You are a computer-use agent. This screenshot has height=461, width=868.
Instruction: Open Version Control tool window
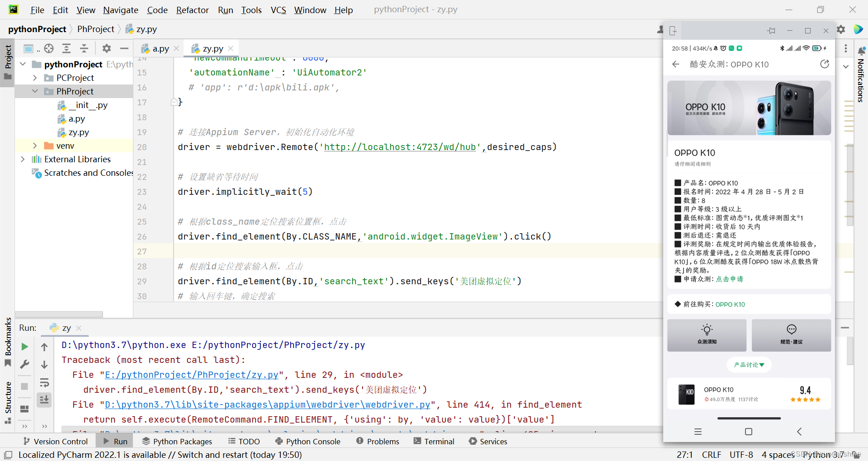point(56,442)
